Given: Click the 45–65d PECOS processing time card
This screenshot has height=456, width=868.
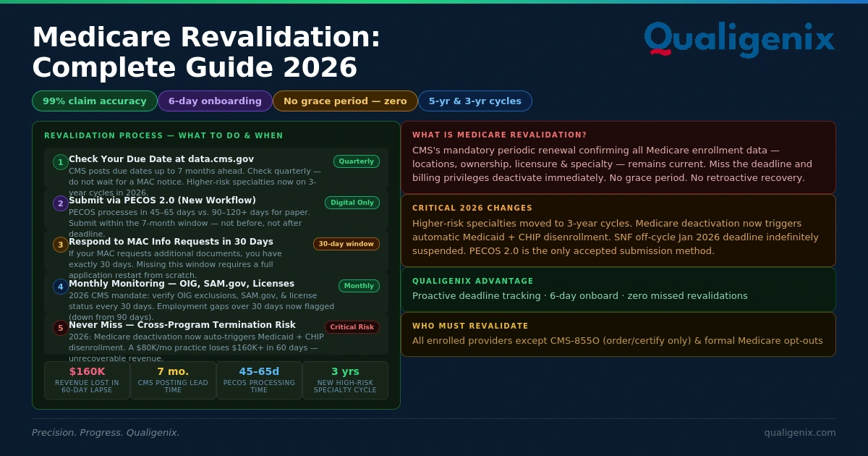Looking at the screenshot, I should point(259,380).
